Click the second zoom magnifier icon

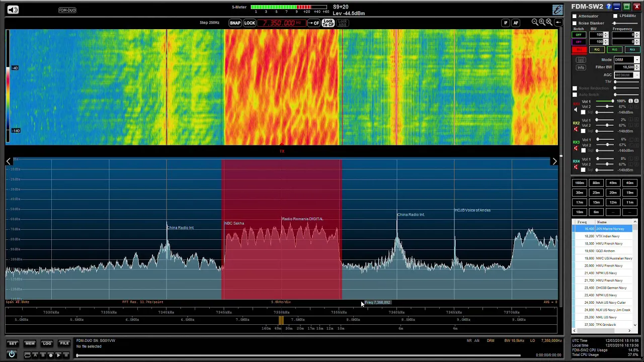542,22
